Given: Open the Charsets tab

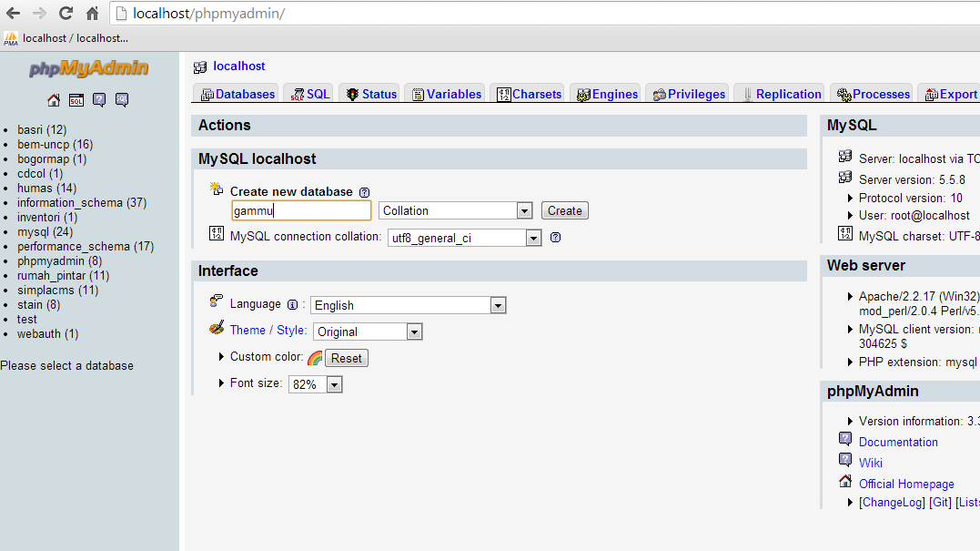Looking at the screenshot, I should pos(528,94).
